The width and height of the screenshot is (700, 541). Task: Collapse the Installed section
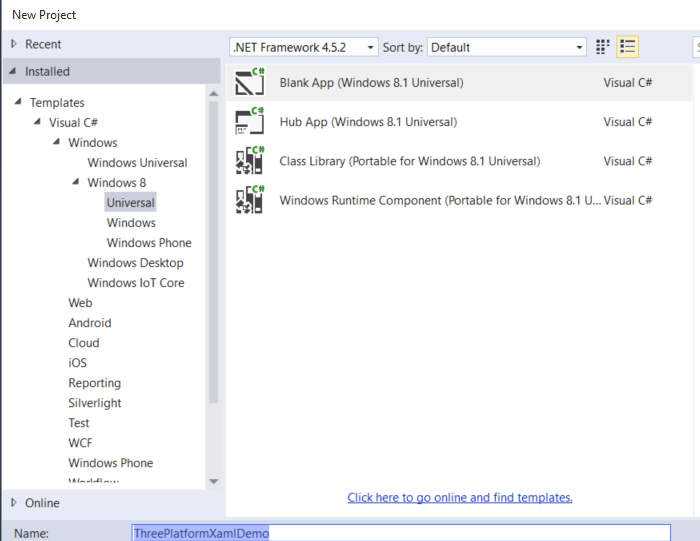click(13, 71)
